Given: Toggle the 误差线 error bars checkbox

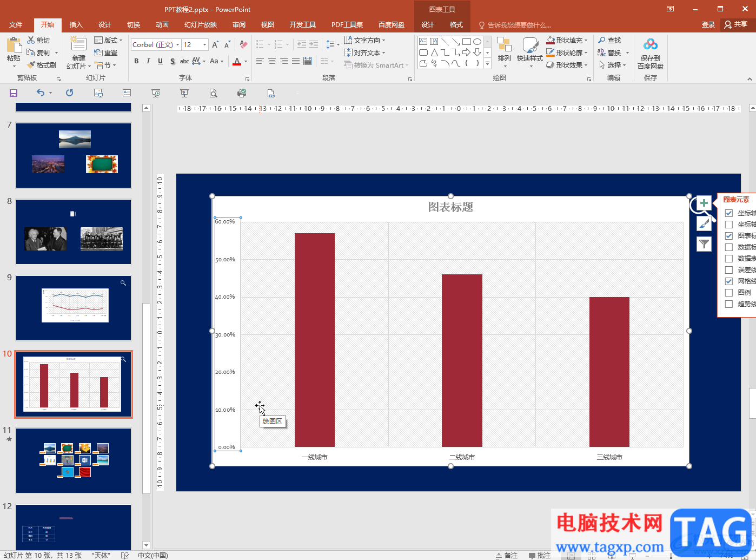Looking at the screenshot, I should [x=729, y=270].
